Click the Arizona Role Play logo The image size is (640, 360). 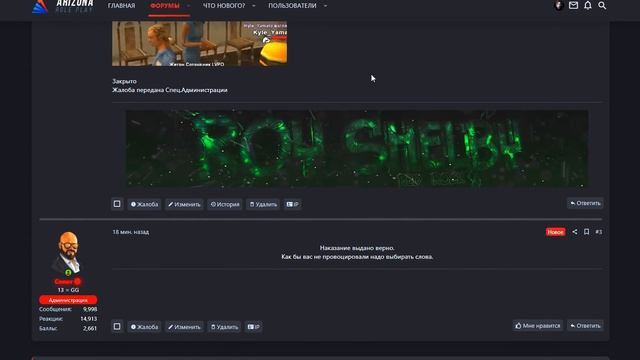[63, 6]
